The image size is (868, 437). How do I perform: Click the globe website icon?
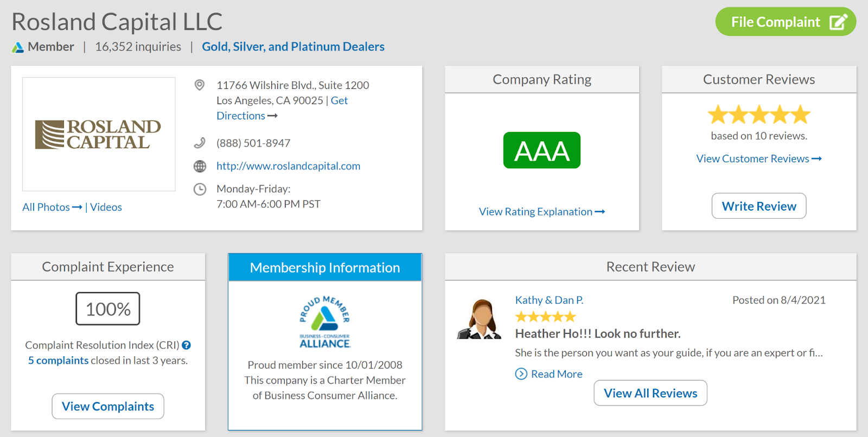(x=200, y=166)
